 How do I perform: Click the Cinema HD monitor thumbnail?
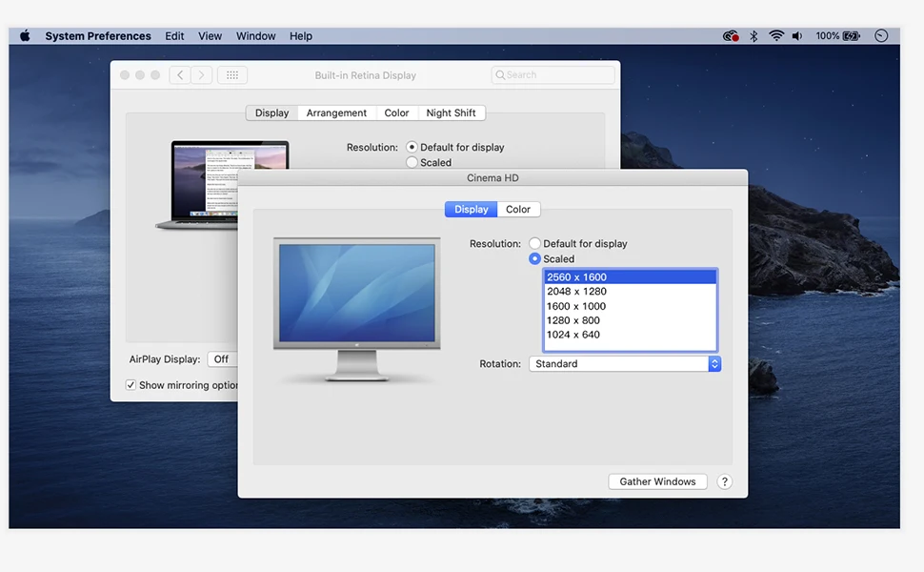(356, 309)
